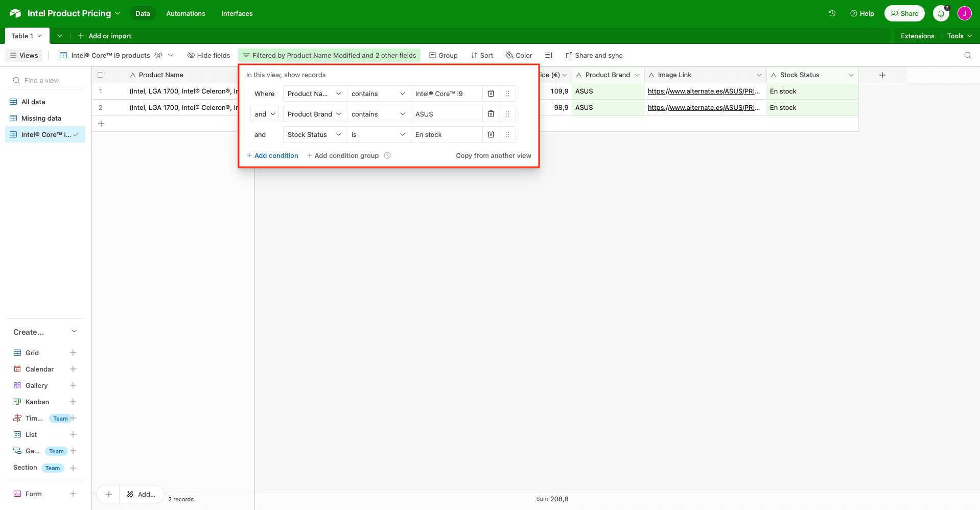
Task: Click plus next to Section
Action: click(x=73, y=468)
